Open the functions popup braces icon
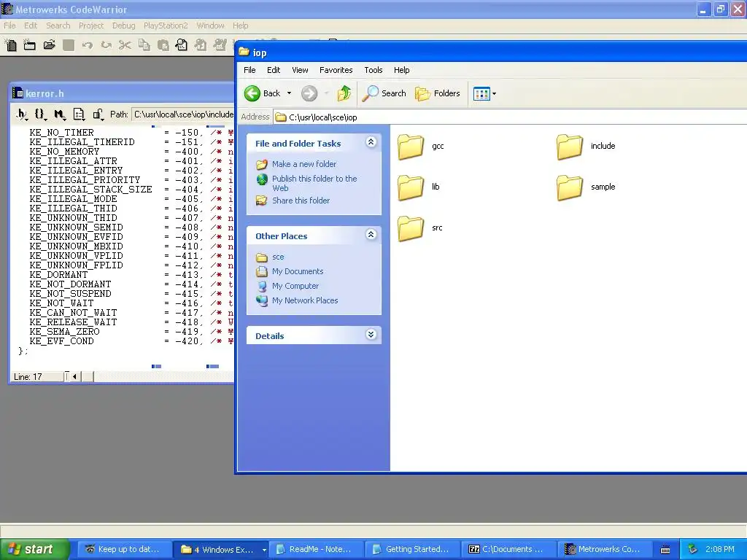The height and width of the screenshot is (560, 747). coord(40,114)
